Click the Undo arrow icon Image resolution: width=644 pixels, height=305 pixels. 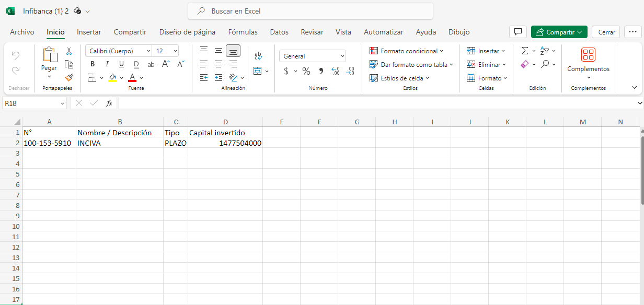[x=16, y=55]
